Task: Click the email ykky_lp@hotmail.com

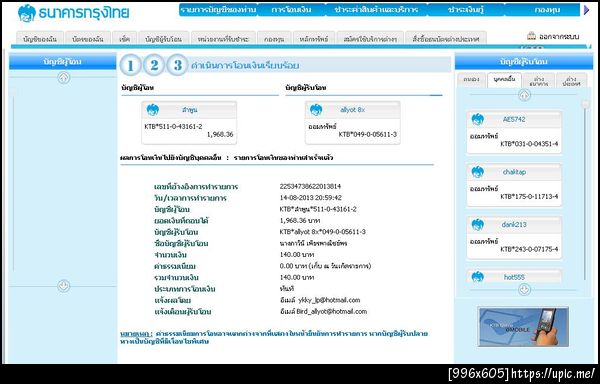Action: click(329, 300)
